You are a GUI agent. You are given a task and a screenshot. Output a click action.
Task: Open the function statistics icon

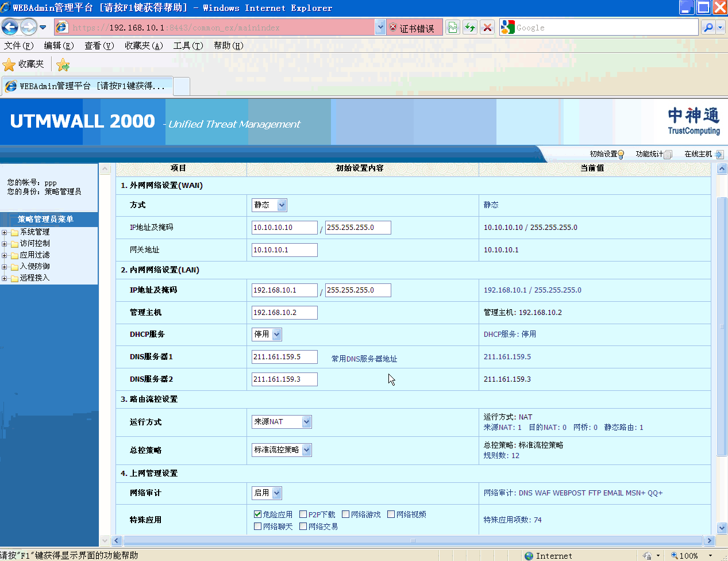tap(667, 154)
